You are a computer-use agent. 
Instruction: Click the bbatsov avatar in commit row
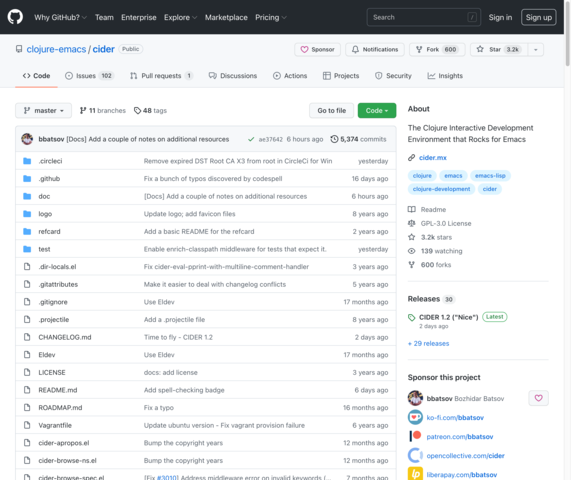pos(27,139)
